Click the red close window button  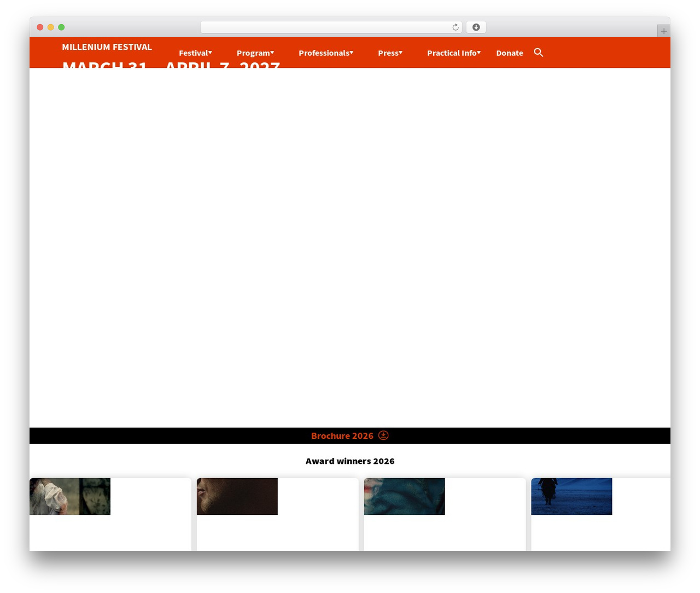tap(40, 27)
